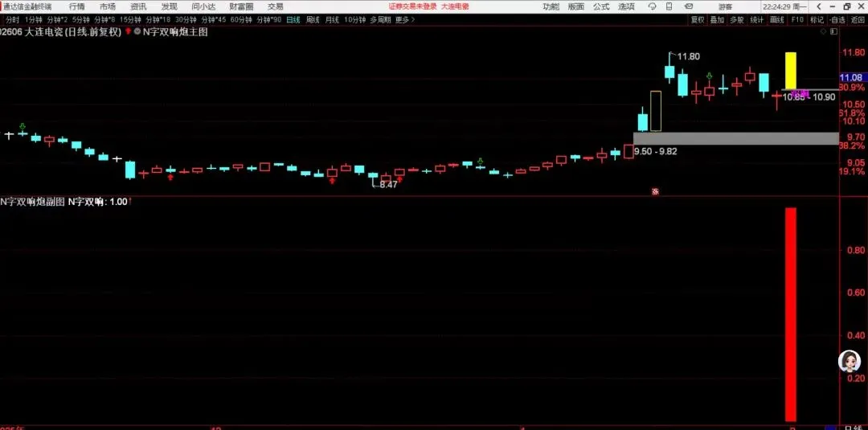
Task: Expand the 更多 periods dropdown
Action: coord(405,19)
